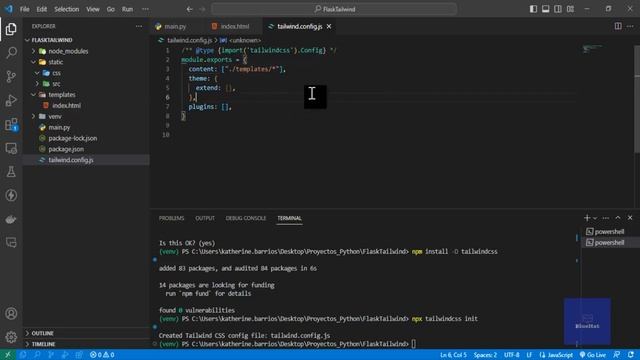Create a new terminal with plus

(x=587, y=218)
